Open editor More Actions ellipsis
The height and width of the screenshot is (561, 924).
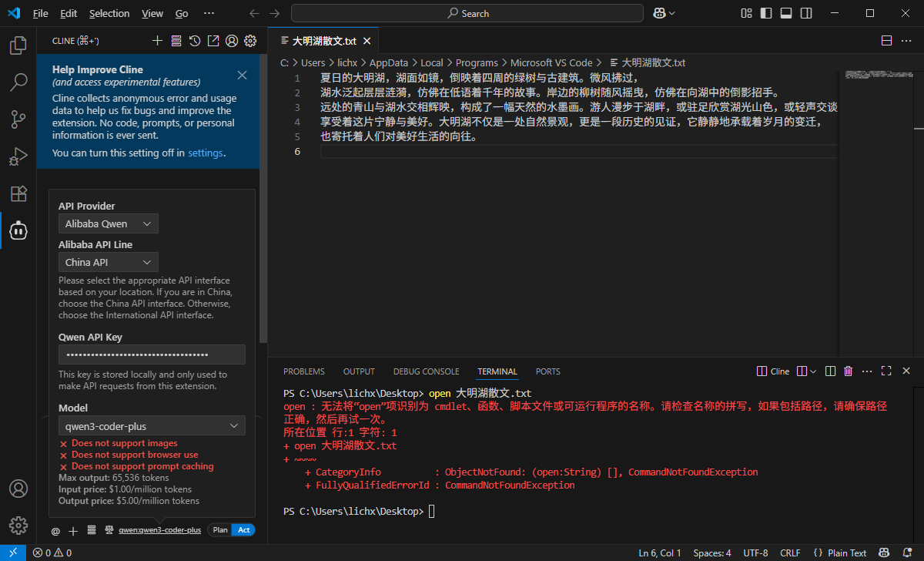coord(906,41)
